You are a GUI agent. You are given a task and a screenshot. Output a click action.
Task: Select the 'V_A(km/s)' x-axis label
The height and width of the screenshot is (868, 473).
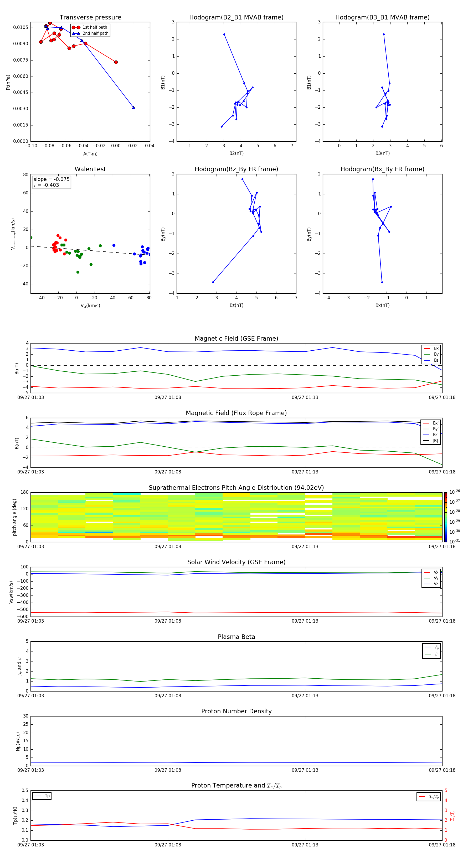[90, 306]
